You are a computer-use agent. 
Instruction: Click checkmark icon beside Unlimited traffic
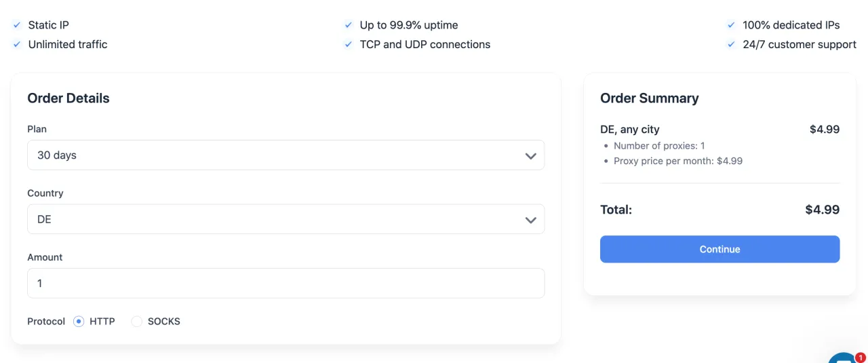17,44
